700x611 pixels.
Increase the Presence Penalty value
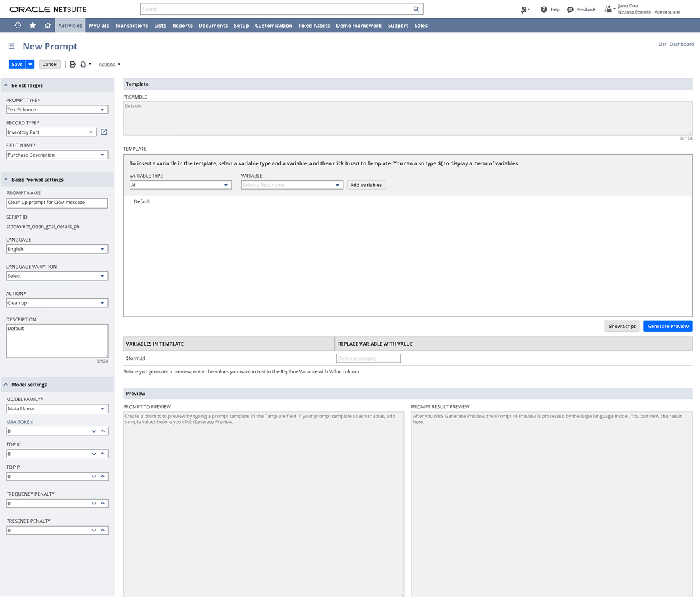[x=103, y=530]
